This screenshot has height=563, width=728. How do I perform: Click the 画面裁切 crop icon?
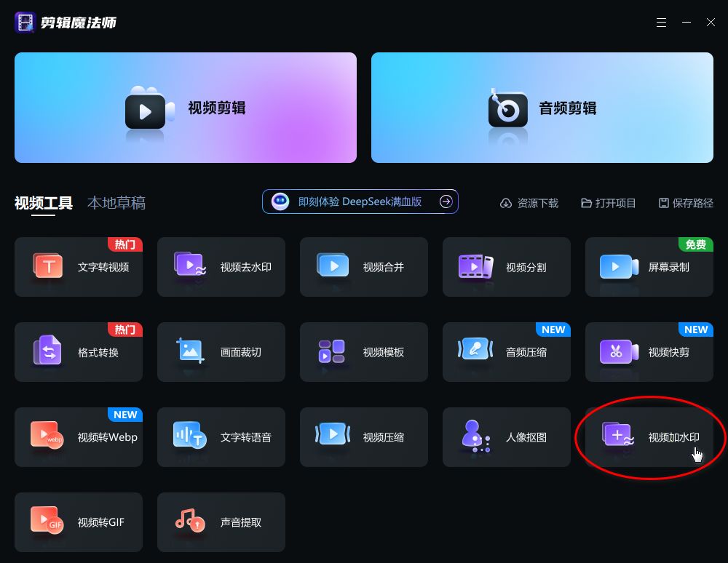click(x=190, y=351)
